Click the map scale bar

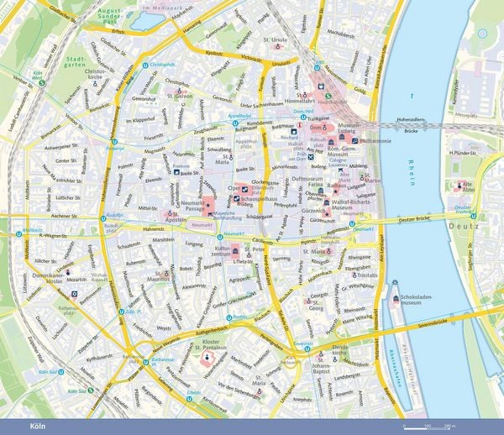coord(426,428)
